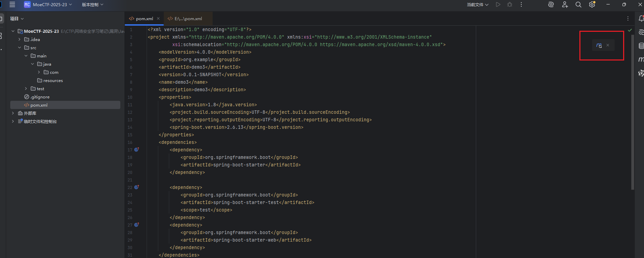
Task: Select .gitignore in project tree
Action: pos(40,97)
